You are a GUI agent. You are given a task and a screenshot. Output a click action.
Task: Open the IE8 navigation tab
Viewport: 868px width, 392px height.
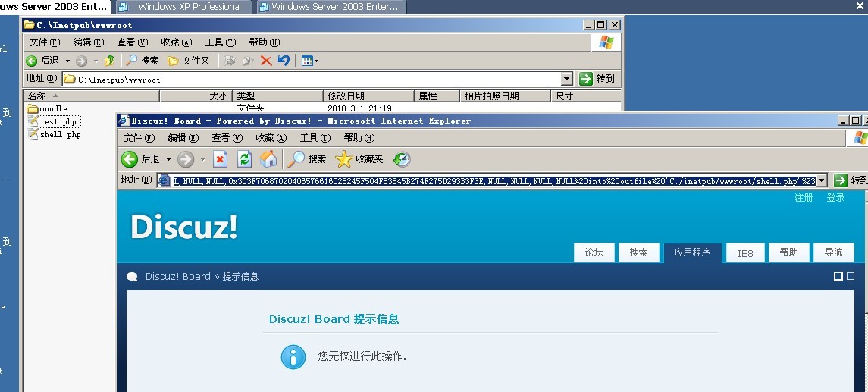point(745,253)
